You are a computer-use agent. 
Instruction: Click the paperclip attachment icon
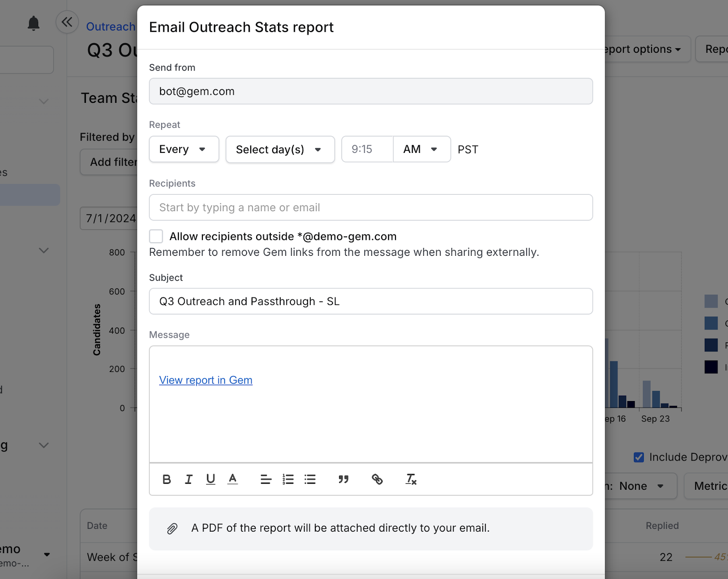tap(172, 528)
